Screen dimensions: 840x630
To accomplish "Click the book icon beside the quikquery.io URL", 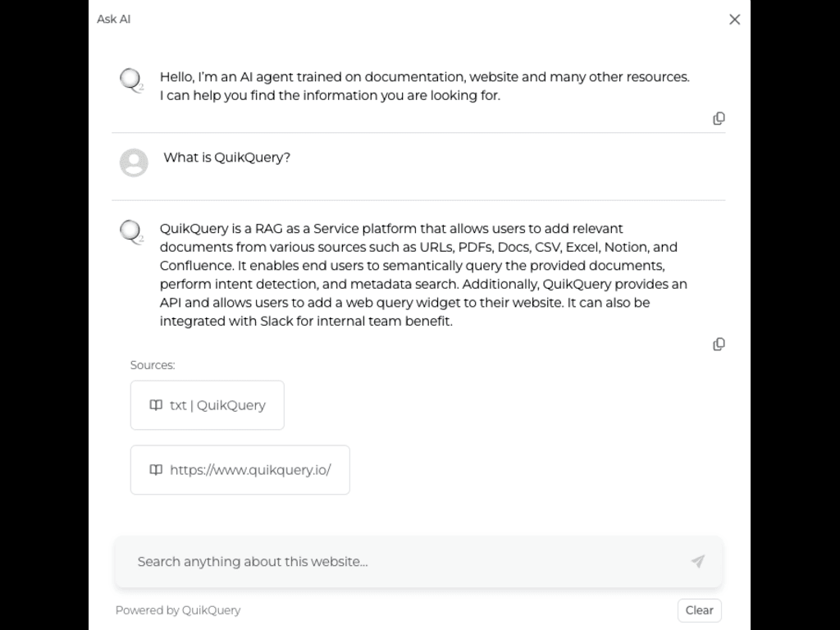I will (x=156, y=470).
